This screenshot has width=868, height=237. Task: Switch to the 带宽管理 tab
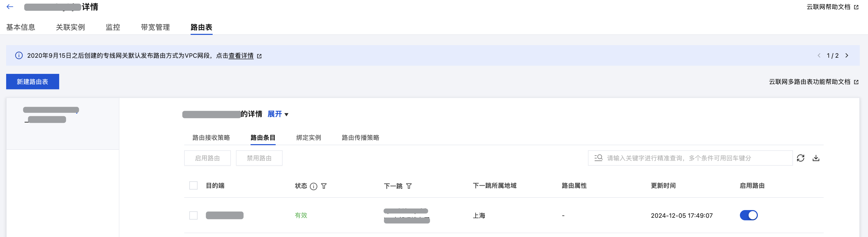click(x=155, y=27)
